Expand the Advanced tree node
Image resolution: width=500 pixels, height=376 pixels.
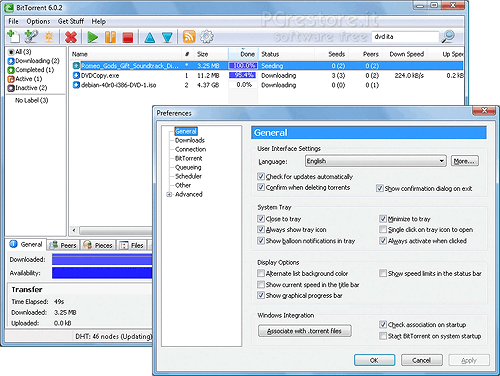point(169,194)
